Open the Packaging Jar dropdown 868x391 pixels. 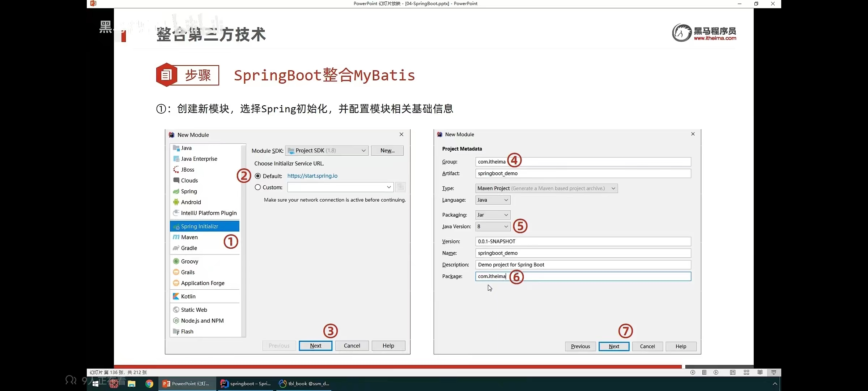coord(493,215)
